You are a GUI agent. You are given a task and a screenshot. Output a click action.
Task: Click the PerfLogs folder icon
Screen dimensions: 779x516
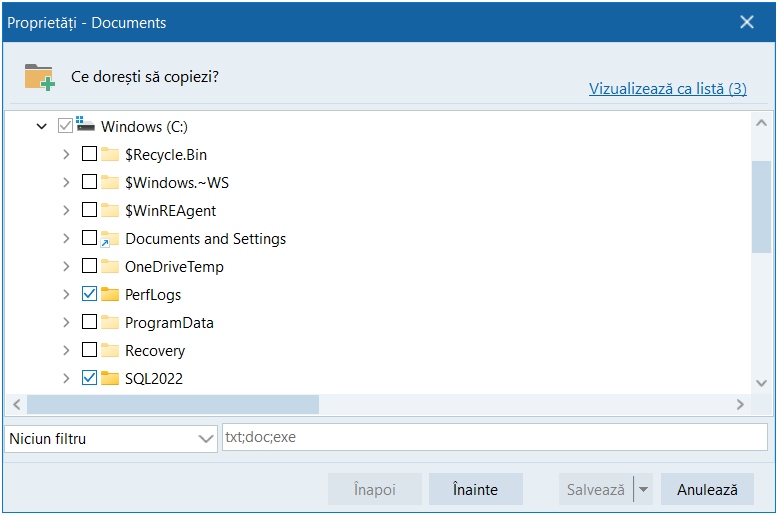click(x=110, y=295)
